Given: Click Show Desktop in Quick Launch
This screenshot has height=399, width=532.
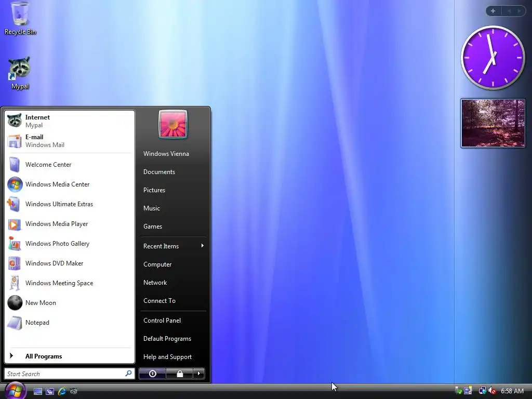Looking at the screenshot, I should (x=37, y=391).
